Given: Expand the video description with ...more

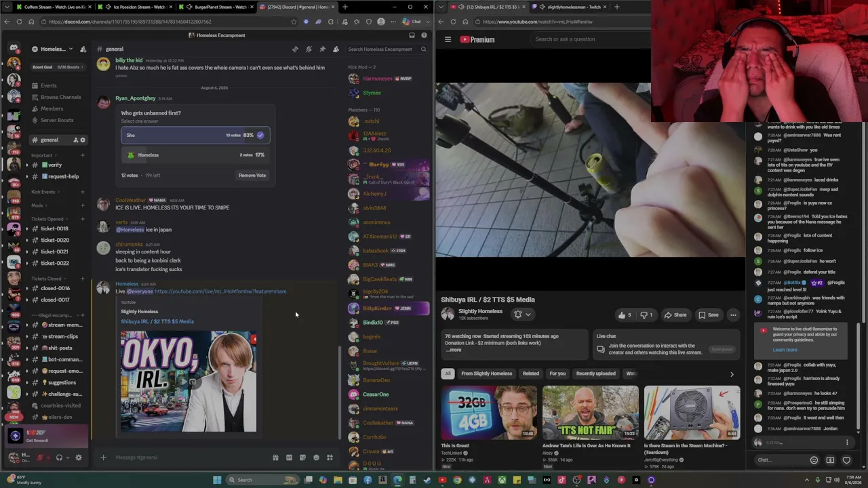Looking at the screenshot, I should click(454, 350).
